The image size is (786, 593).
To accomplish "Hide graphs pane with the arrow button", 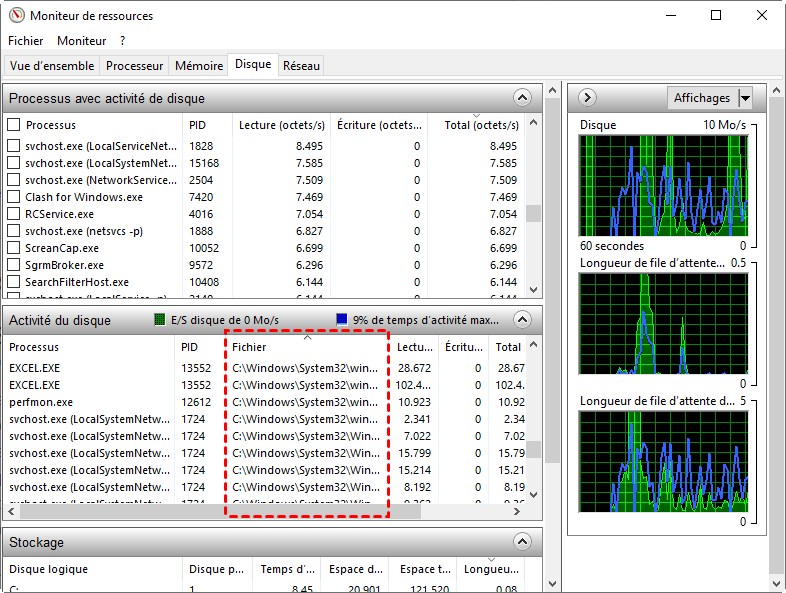I will pyautogui.click(x=588, y=98).
